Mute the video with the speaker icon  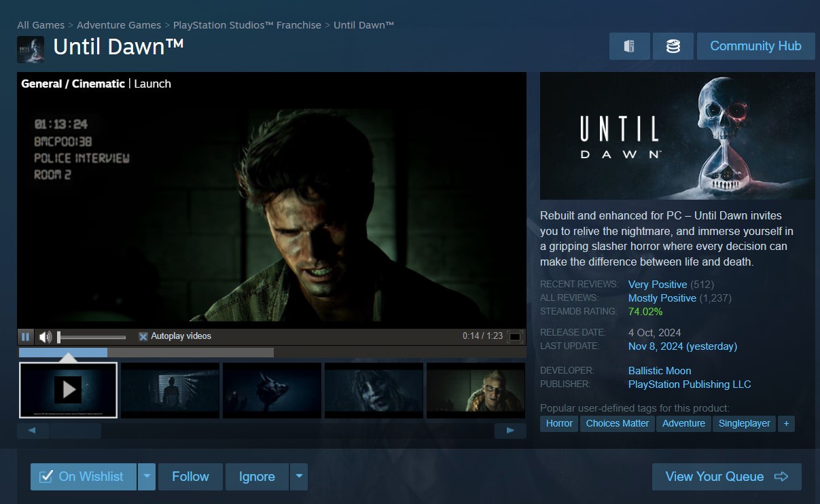tap(46, 337)
